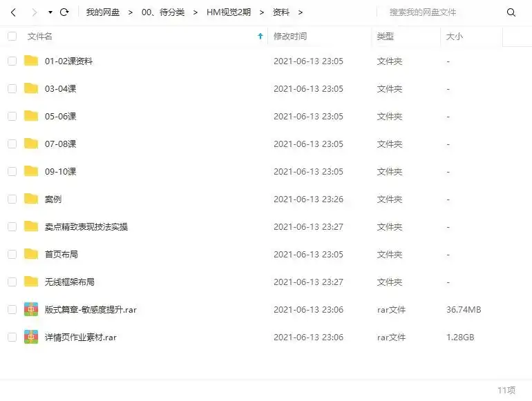Check the box for 版式篇章-敏感度提升.rar
The width and height of the screenshot is (532, 401).
[12, 309]
